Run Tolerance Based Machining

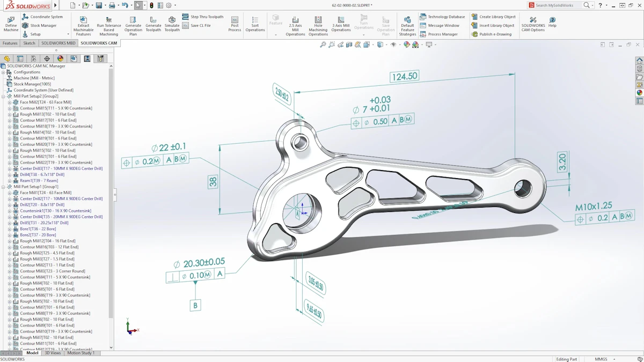(109, 26)
